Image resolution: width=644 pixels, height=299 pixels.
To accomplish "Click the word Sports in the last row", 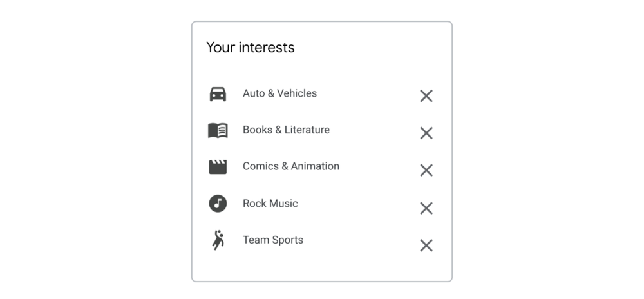I will [x=287, y=240].
